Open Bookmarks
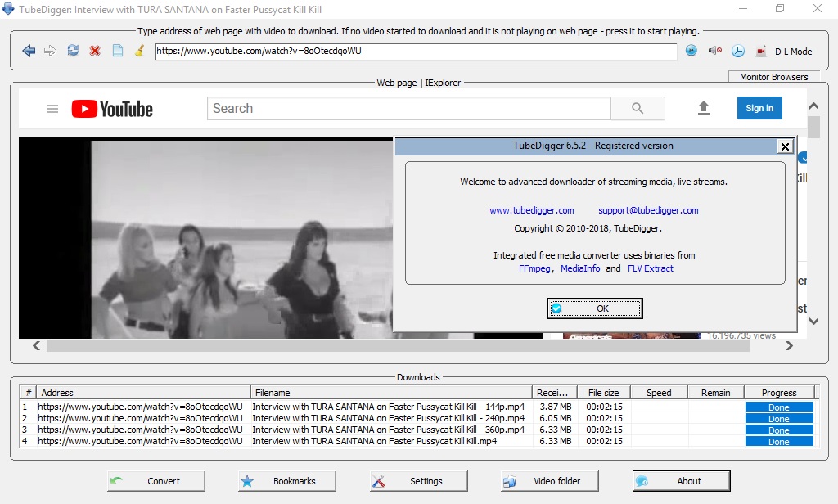 click(x=287, y=481)
